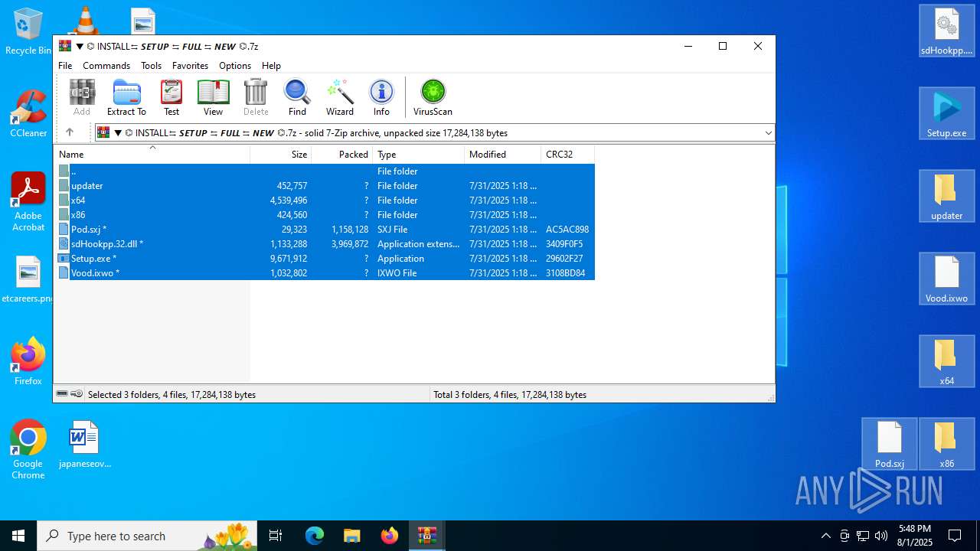980x551 pixels.
Task: Click the WinRAR title bar icon
Action: coord(65,46)
